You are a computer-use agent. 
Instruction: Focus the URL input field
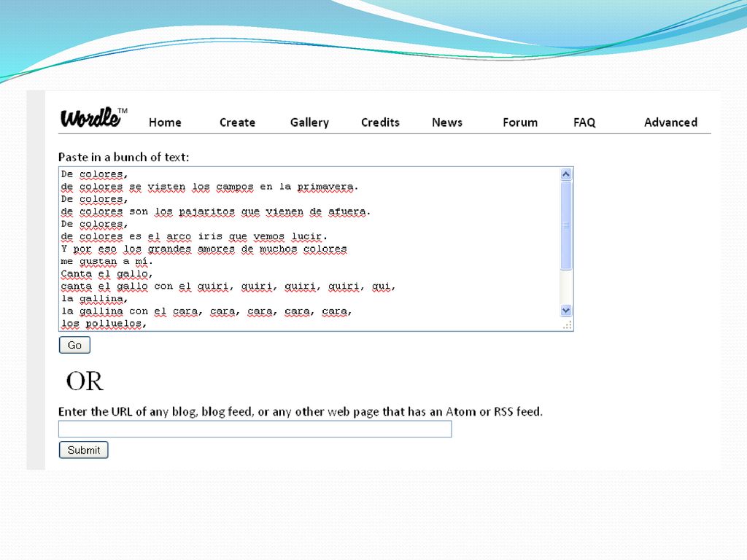[x=255, y=429]
